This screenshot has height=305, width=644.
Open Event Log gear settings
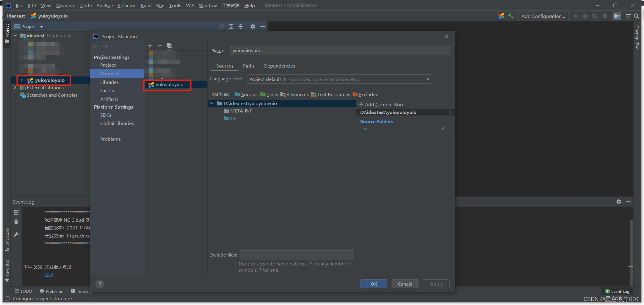pos(619,202)
